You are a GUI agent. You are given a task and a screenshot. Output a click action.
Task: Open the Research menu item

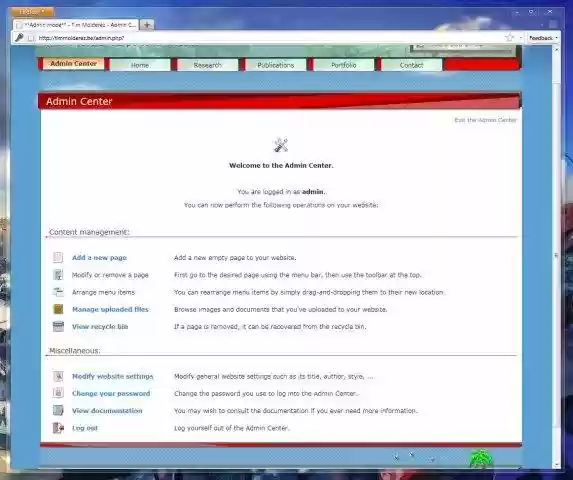pyautogui.click(x=208, y=65)
